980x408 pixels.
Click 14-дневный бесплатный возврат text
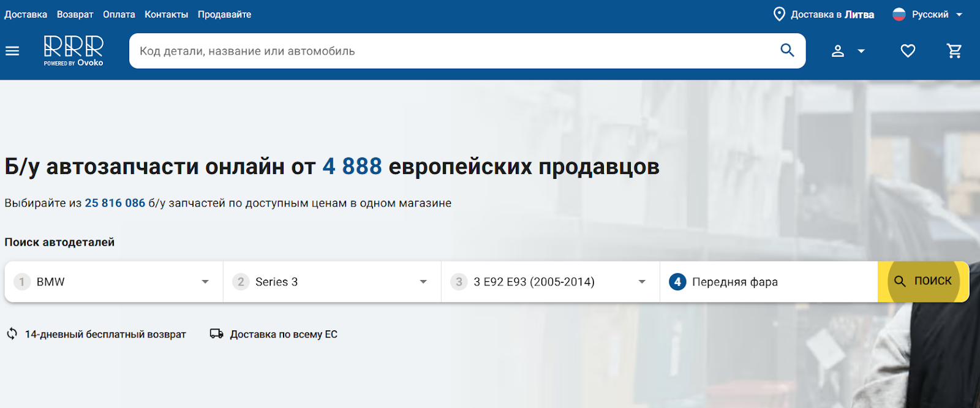click(105, 334)
